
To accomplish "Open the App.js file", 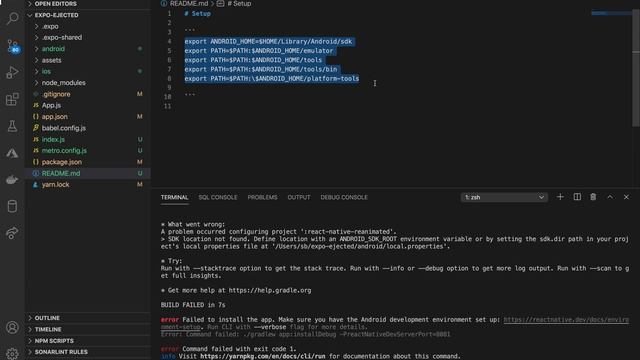I will click(88, 105).
